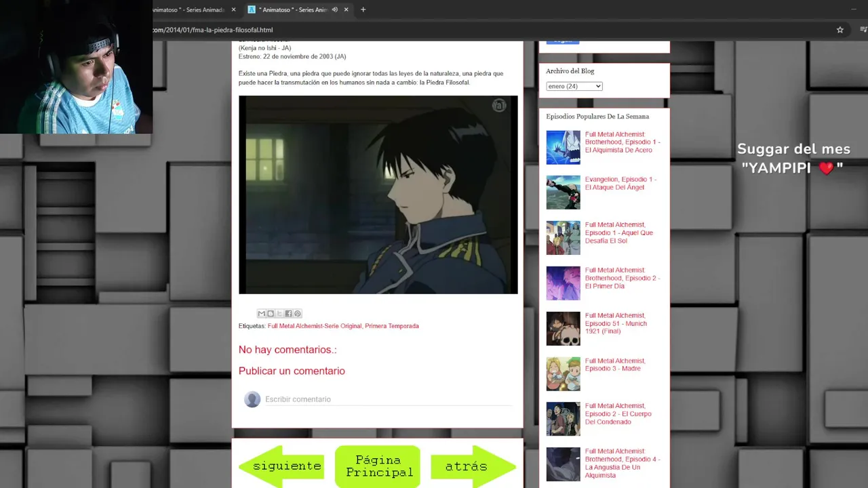Open Brotherhood Episodio 1 El Alquimista De Acero

click(623, 142)
